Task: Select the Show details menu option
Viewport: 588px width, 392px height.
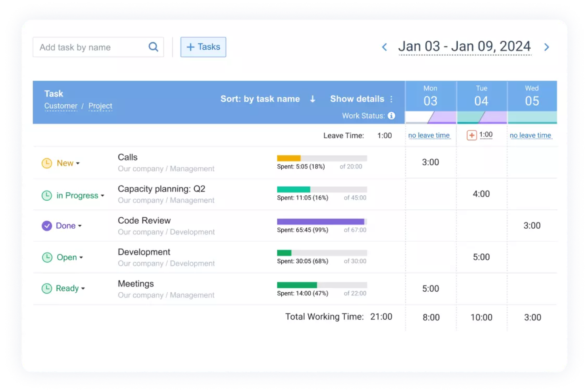Action: (357, 99)
